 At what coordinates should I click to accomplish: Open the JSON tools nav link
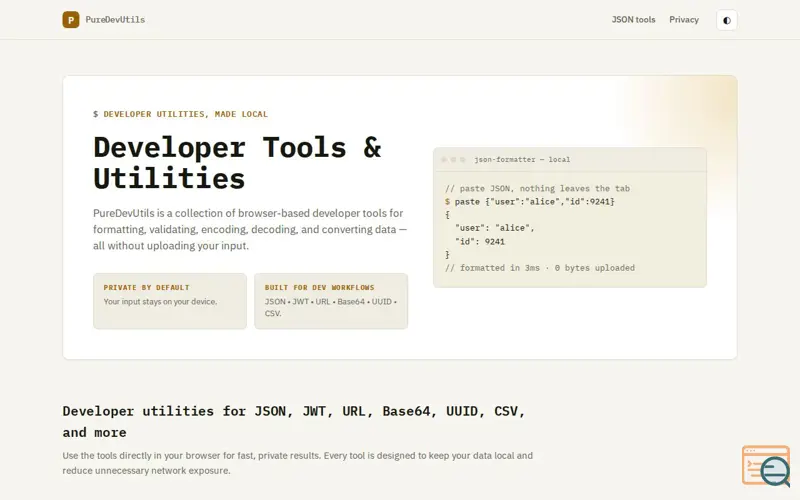[633, 20]
